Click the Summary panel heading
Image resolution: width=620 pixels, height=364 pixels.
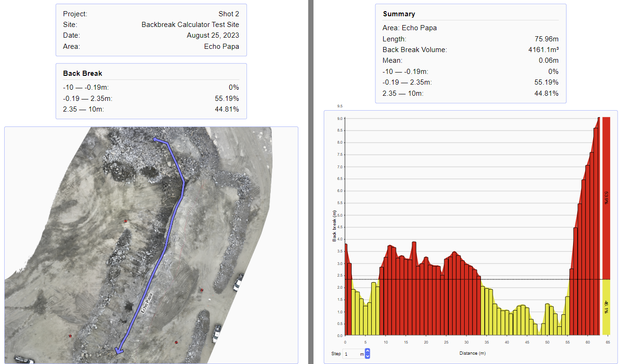[399, 14]
